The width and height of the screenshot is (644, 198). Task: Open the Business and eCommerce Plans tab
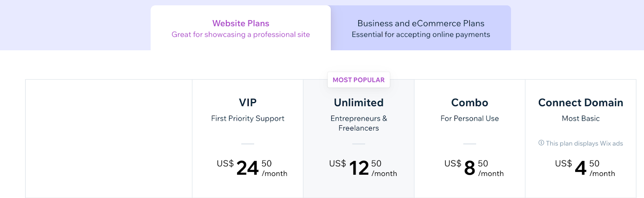pos(421,23)
